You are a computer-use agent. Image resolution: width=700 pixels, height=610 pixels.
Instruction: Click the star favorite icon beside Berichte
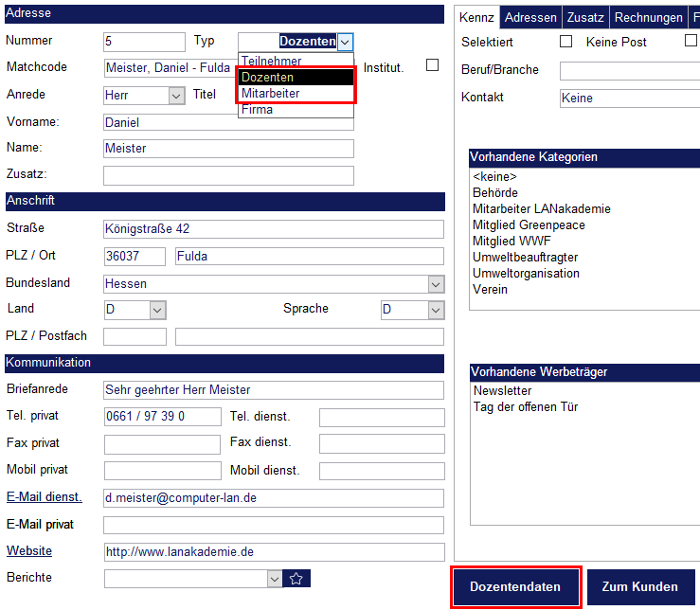pos(296,579)
